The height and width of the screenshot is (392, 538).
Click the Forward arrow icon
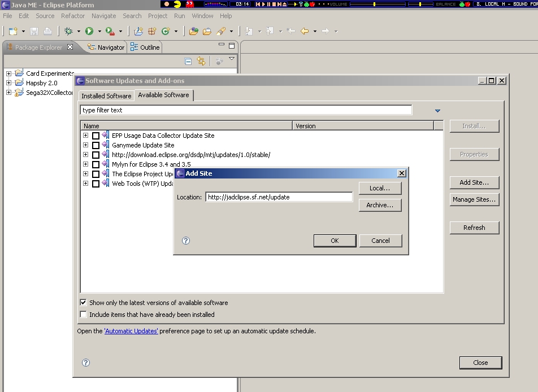326,31
